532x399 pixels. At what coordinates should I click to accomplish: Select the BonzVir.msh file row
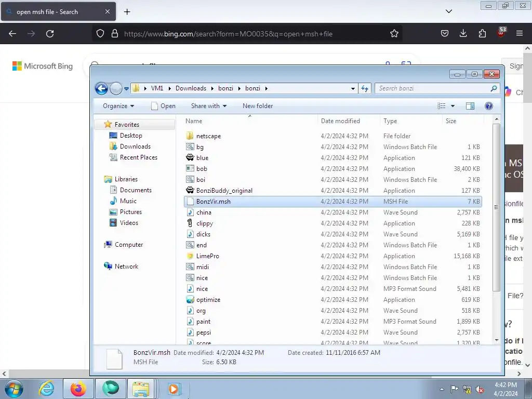(x=332, y=201)
